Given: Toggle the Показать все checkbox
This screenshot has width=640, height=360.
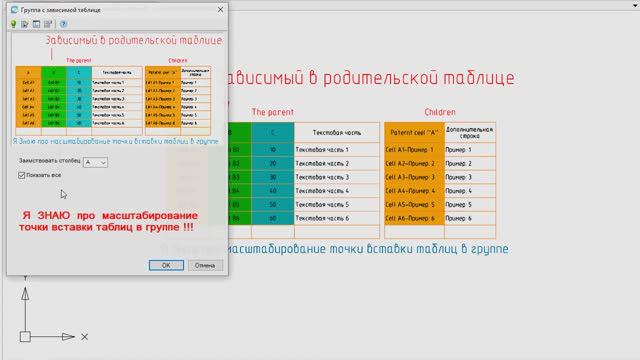Looking at the screenshot, I should pyautogui.click(x=22, y=175).
